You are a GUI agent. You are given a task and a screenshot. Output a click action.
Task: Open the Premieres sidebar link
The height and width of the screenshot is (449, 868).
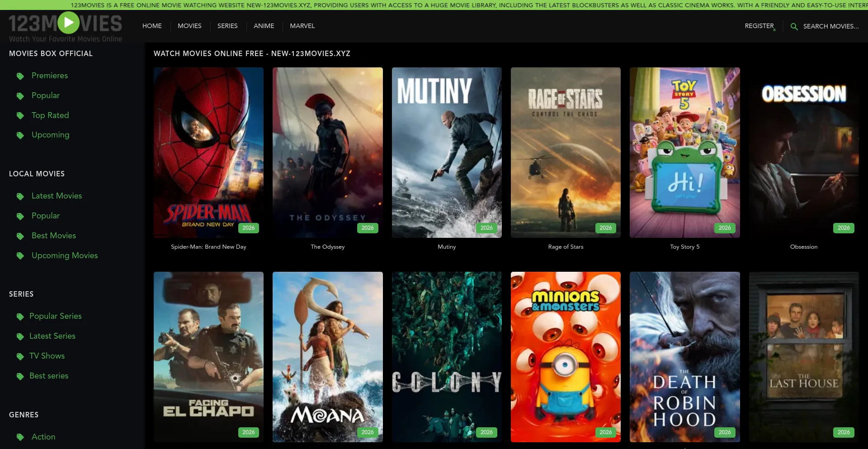pyautogui.click(x=50, y=76)
